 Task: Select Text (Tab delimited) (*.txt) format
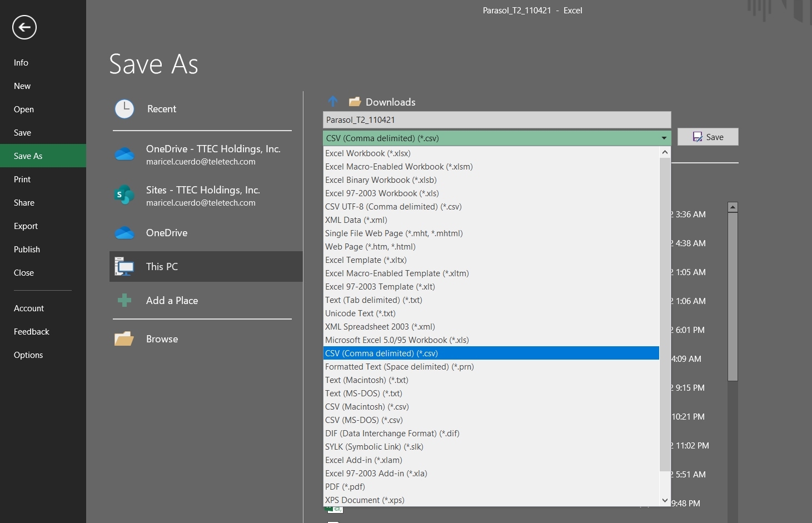click(x=373, y=300)
